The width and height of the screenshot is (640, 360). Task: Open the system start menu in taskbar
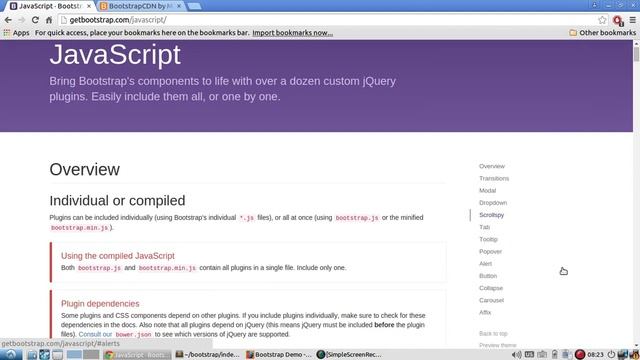click(x=11, y=355)
